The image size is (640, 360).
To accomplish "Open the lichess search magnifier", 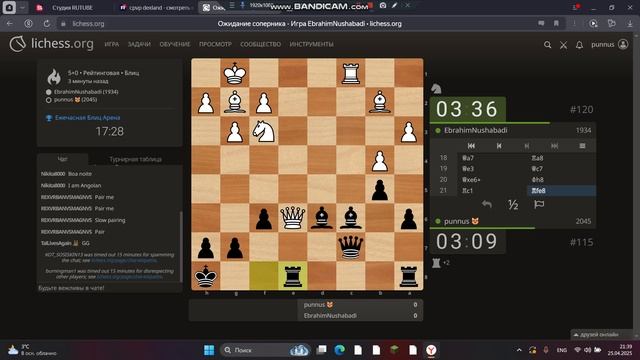I will click(547, 44).
